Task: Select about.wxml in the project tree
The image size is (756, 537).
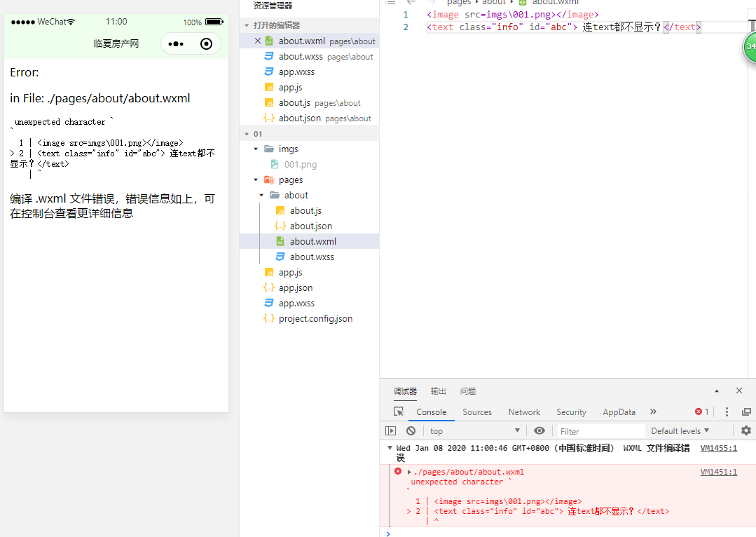Action: (x=309, y=241)
